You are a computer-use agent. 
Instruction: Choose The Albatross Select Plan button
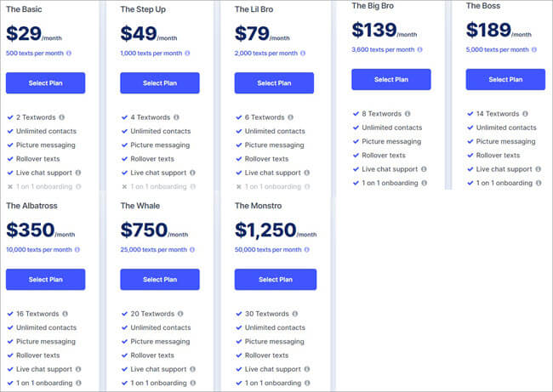pos(45,280)
